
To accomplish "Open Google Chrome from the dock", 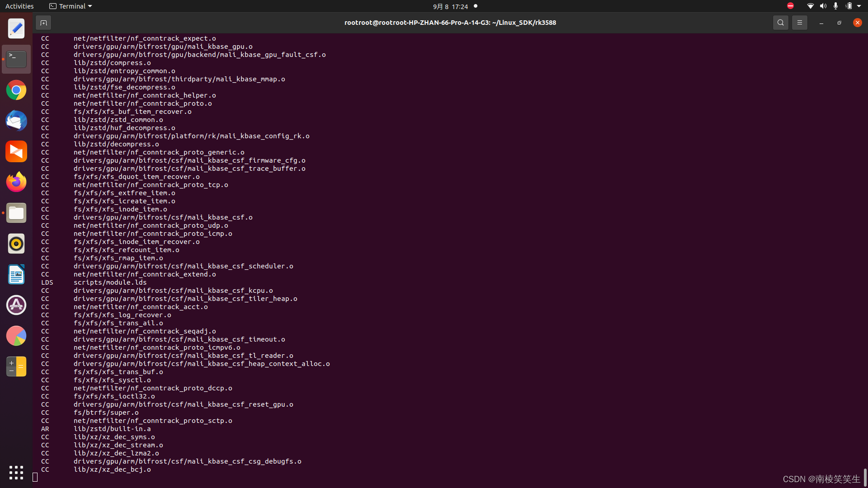I will coord(16,90).
